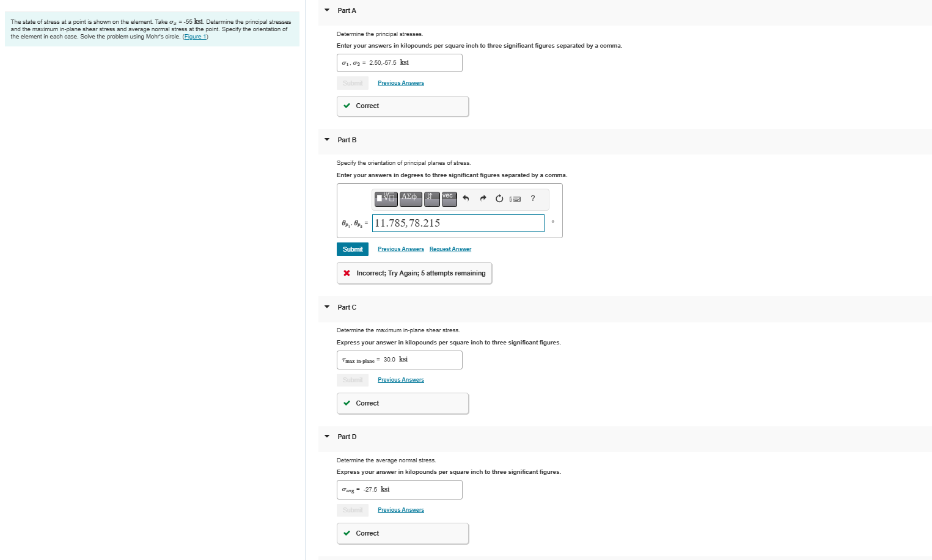
Task: Click the 'Incorrect; Try Again' feedback message
Action: click(x=414, y=273)
